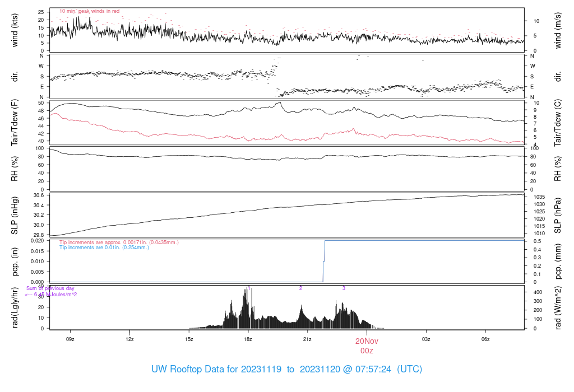Click the 'UW Rooftop Data for 20231119 to 20231120' title
Viewport: 574px width, 392px height.
click(286, 369)
